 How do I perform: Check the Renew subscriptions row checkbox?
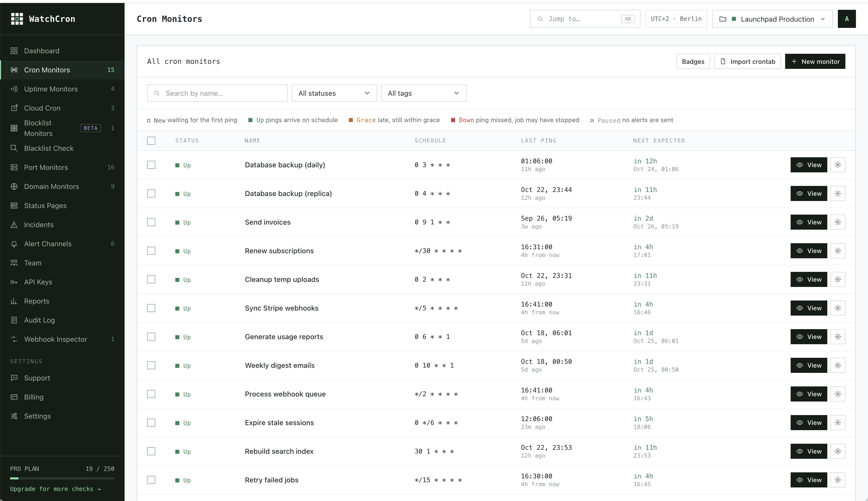[x=151, y=251]
